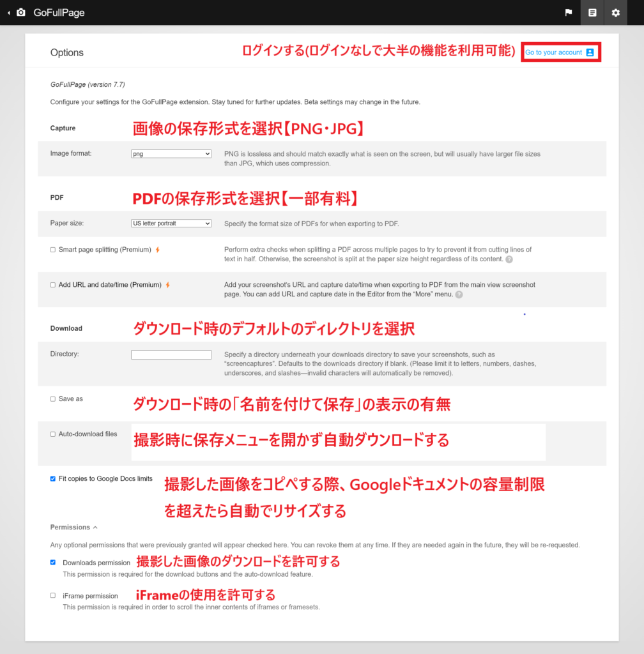Click the Options heading

pyautogui.click(x=66, y=52)
